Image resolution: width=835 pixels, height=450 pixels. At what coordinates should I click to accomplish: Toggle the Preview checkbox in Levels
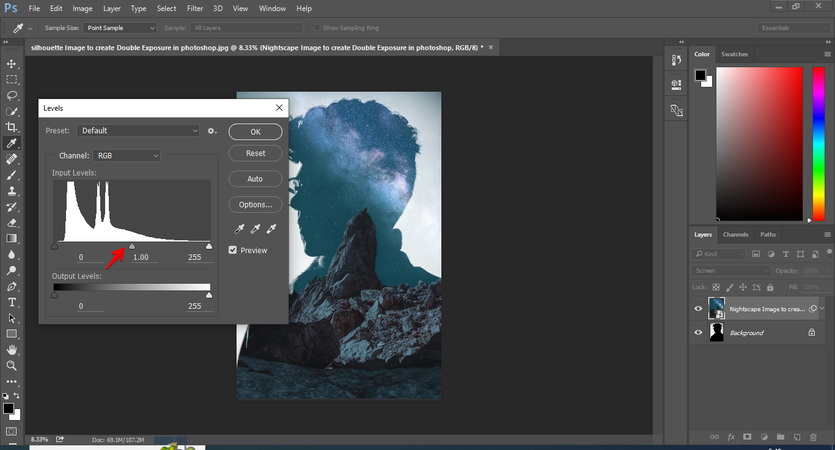233,250
